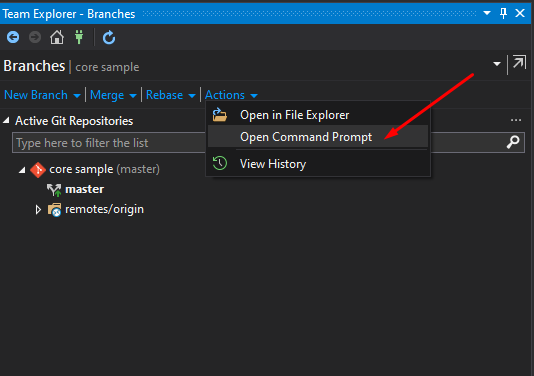Screen dimensions: 534x376
Task: Open the Branches page dropdown arrow
Action: [497, 64]
